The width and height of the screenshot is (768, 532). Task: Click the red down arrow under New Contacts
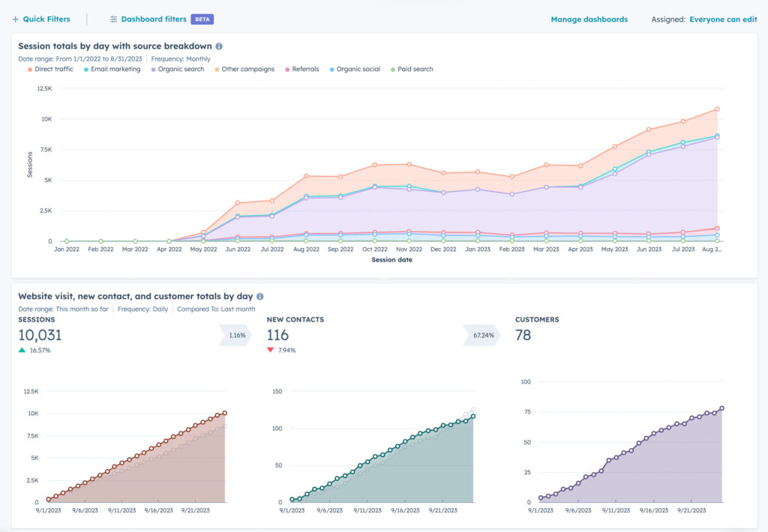click(271, 350)
